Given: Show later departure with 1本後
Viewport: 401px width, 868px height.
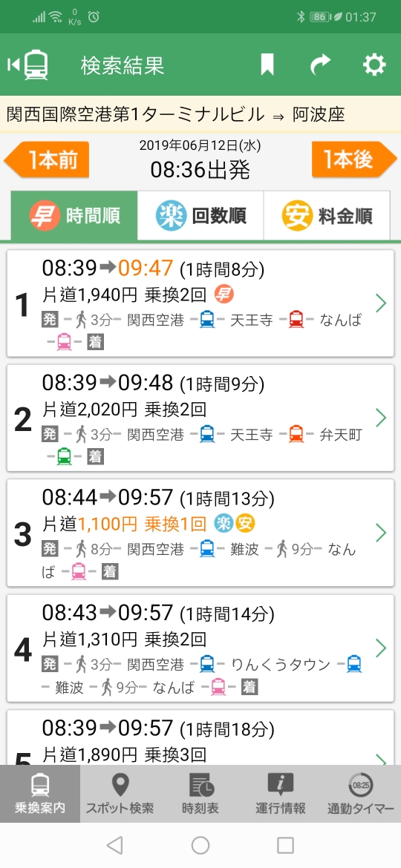Looking at the screenshot, I should click(x=354, y=160).
